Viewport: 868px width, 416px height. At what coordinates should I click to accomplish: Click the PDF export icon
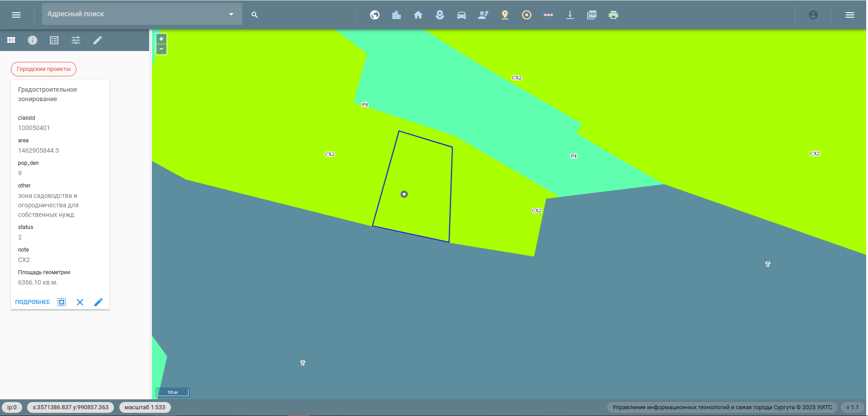592,15
